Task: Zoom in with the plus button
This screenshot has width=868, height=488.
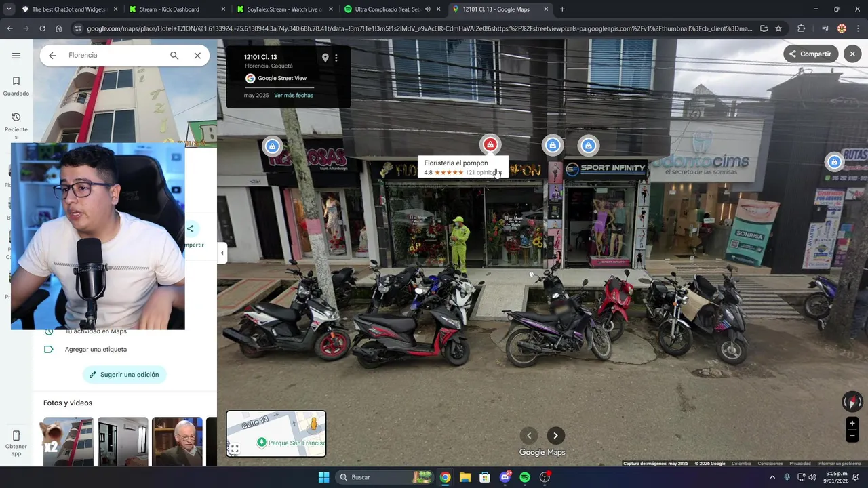Action: (852, 423)
